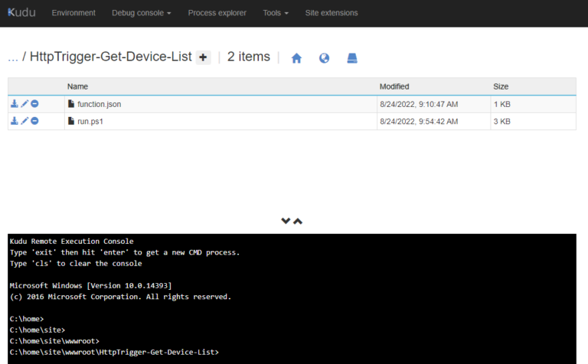Expand the Debug console dropdown
The height and width of the screenshot is (364, 588).
coord(142,13)
